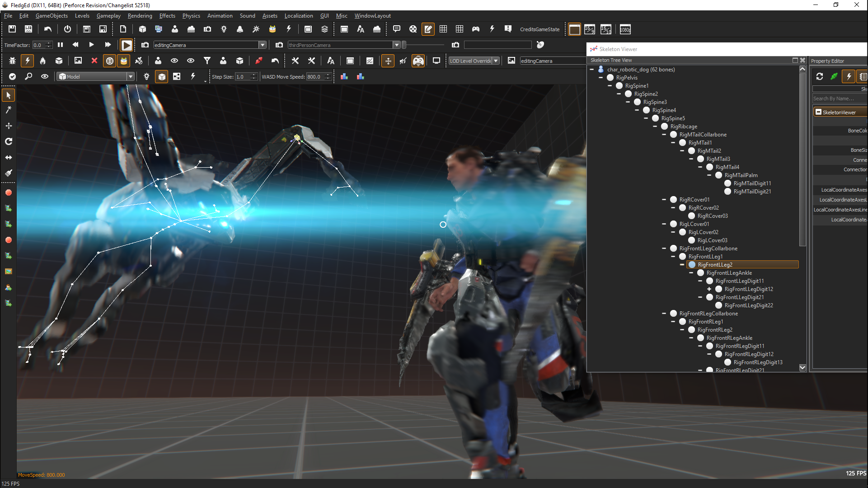Select the gamepad icon in the toolbar
Image resolution: width=868 pixels, height=488 pixels.
tap(476, 29)
